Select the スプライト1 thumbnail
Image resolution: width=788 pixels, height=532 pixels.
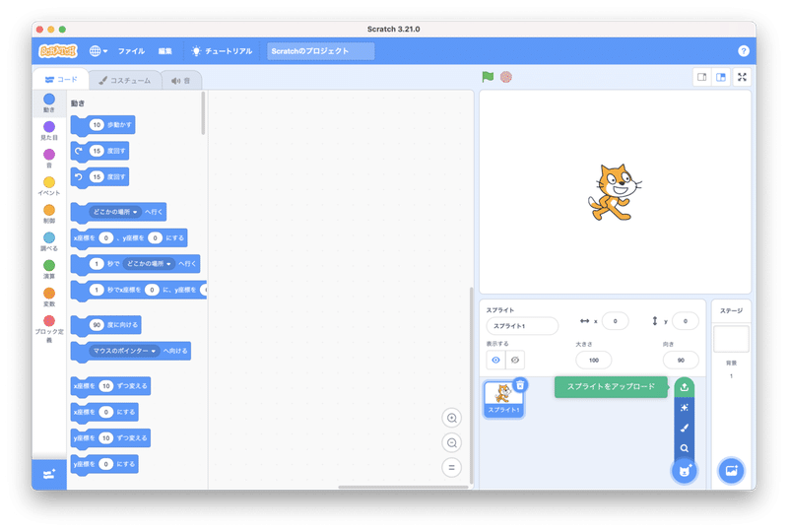[x=503, y=399]
